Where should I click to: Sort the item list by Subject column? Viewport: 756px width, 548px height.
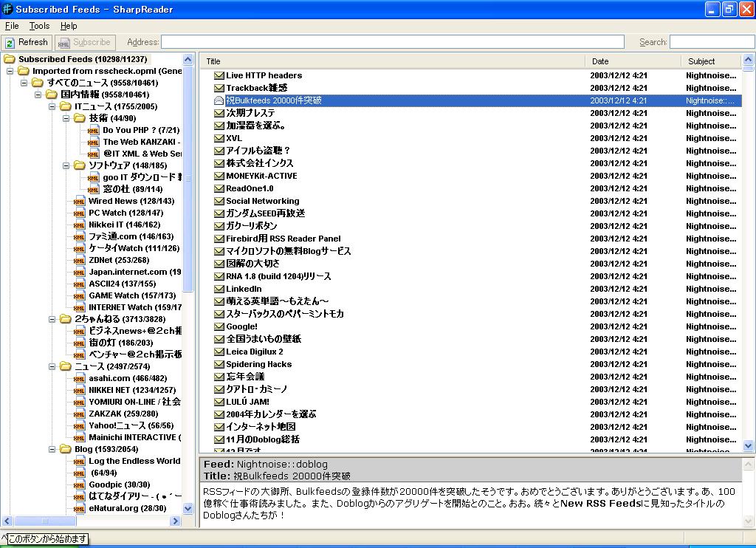click(x=711, y=61)
